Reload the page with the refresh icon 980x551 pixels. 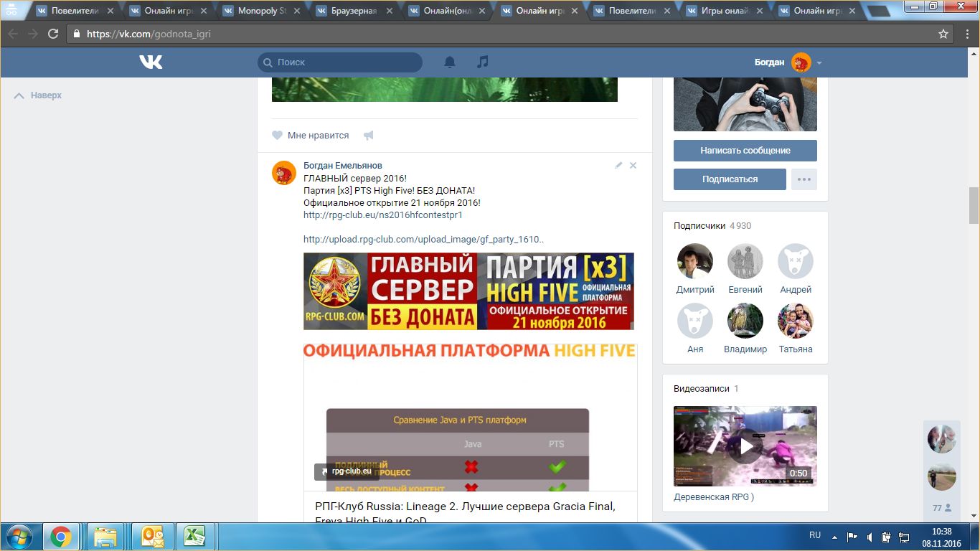point(53,34)
